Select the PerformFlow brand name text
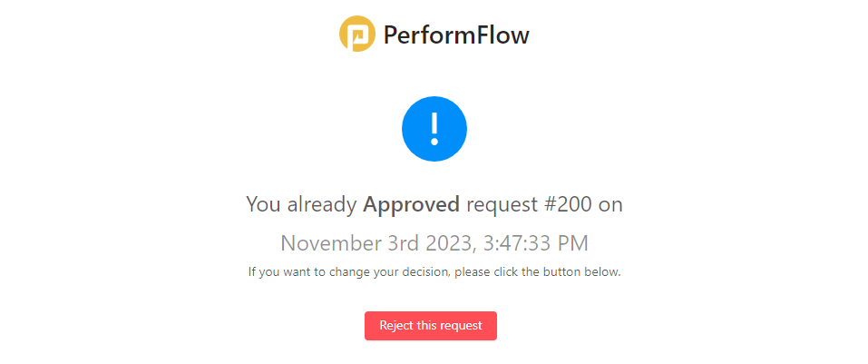868x364 pixels. pyautogui.click(x=456, y=35)
